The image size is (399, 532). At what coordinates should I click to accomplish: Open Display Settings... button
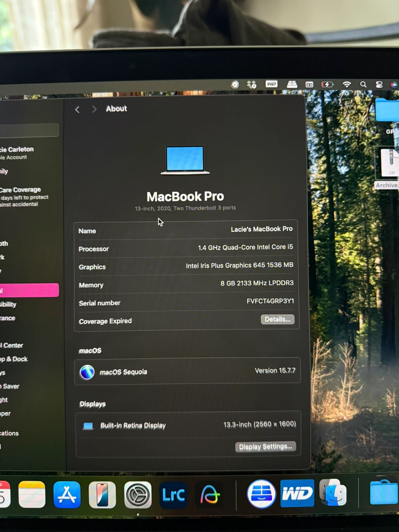click(x=266, y=447)
